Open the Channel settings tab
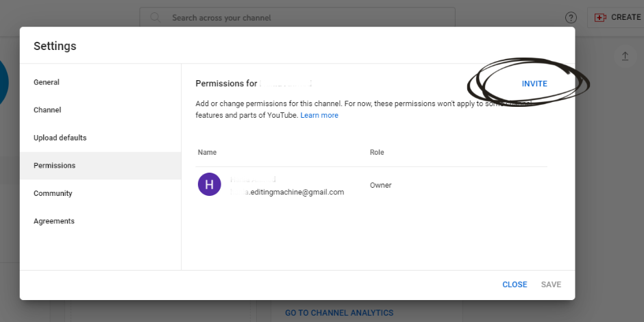This screenshot has width=644, height=322. click(101, 110)
